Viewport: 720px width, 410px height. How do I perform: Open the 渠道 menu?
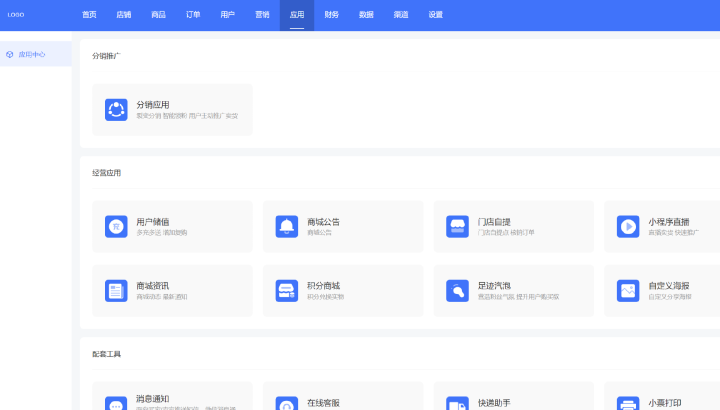point(401,15)
